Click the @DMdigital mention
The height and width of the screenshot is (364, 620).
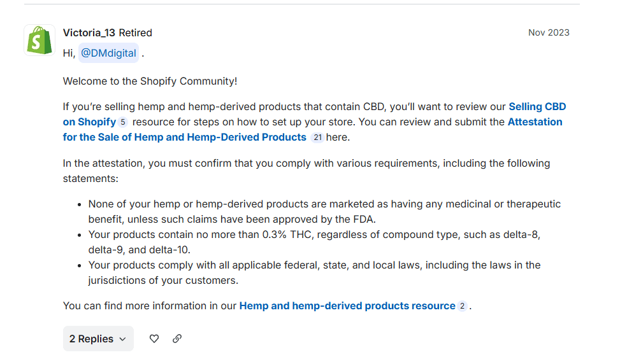coord(108,53)
